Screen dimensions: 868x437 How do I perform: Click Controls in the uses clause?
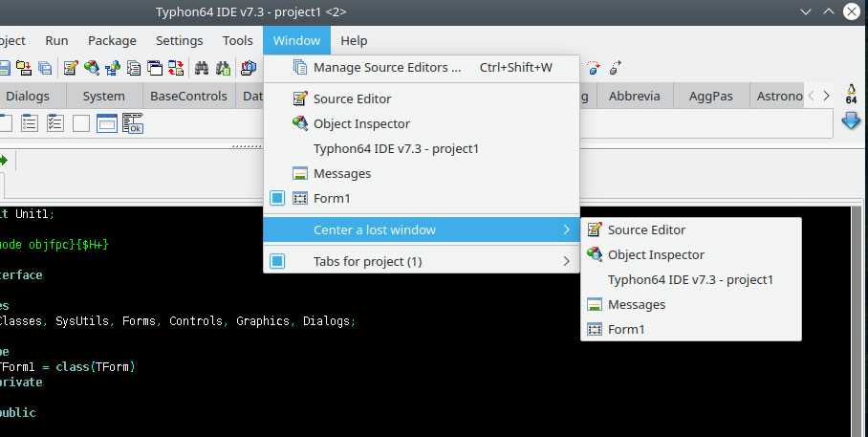[196, 321]
